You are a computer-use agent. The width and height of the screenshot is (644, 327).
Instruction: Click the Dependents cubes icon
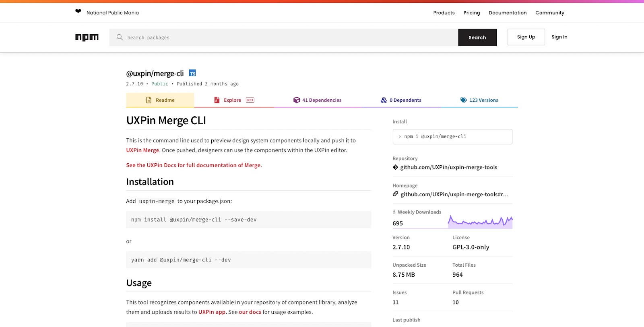point(384,100)
